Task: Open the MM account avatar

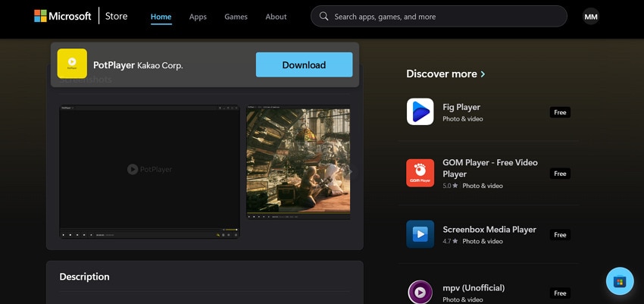Action: pos(591,17)
